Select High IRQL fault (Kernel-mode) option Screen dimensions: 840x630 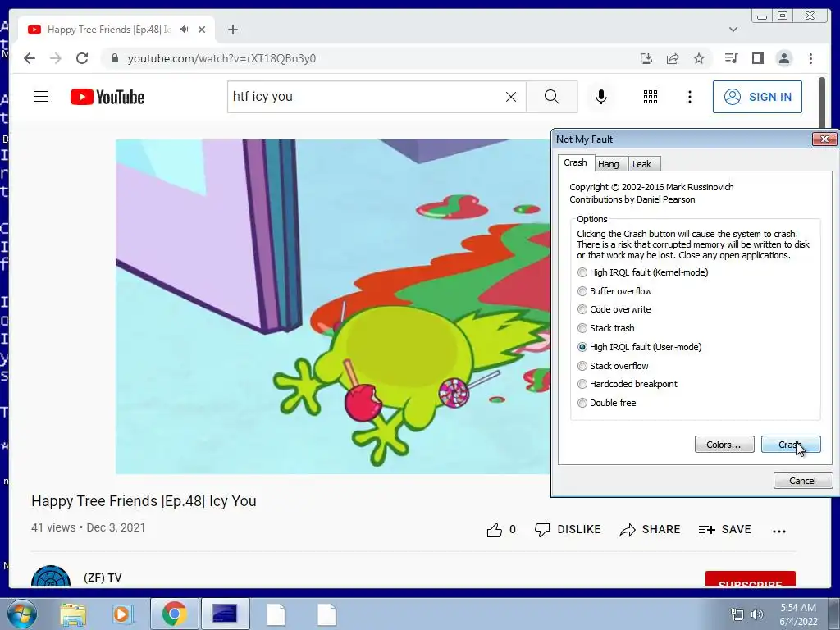point(643,272)
